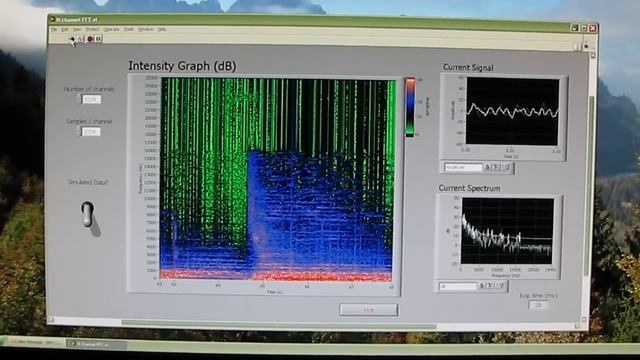The width and height of the screenshot is (640, 360).
Task: Click the Current Spectrum plot legend field
Action: click(x=458, y=286)
